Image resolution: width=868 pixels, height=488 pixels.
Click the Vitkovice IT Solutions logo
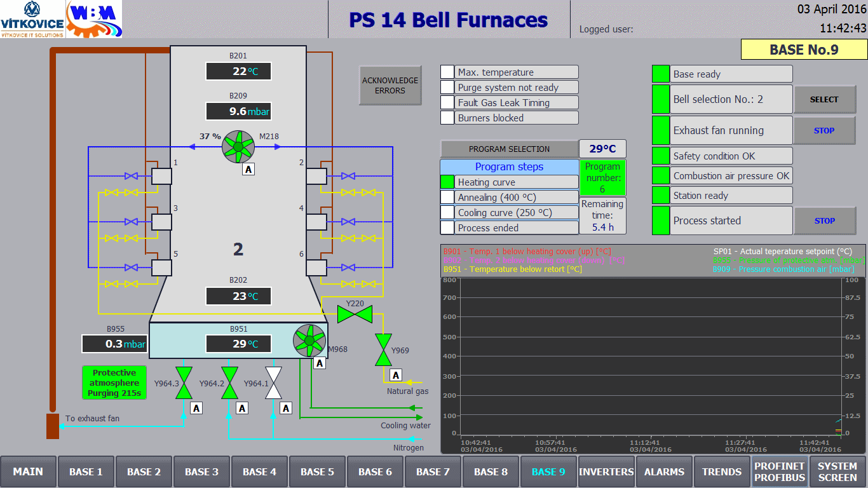click(32, 19)
